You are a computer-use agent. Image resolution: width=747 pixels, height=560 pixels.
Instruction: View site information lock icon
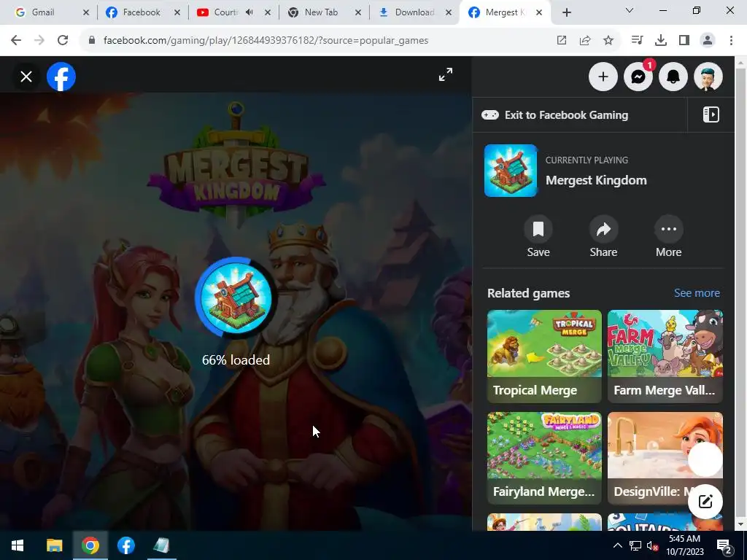(x=92, y=40)
